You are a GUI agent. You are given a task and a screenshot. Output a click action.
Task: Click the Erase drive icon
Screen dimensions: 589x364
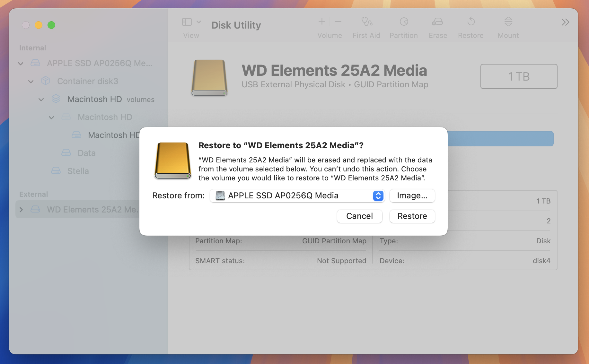tap(437, 22)
